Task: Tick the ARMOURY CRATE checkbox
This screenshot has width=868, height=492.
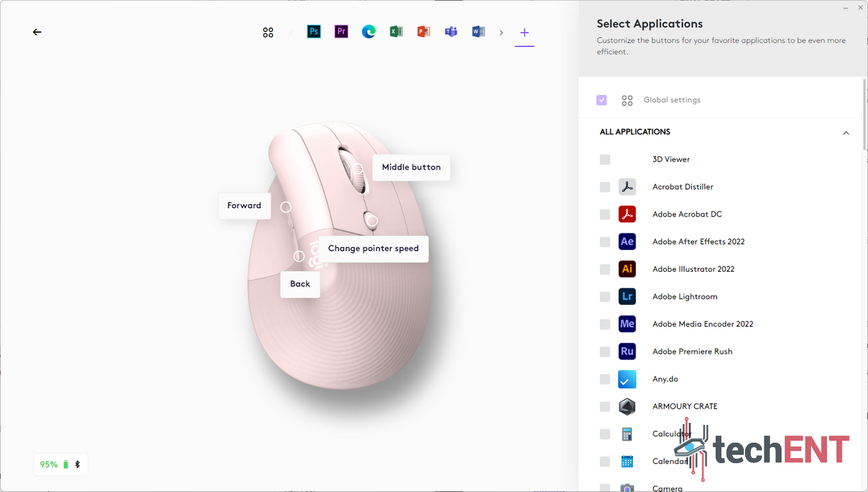Action: [605, 407]
